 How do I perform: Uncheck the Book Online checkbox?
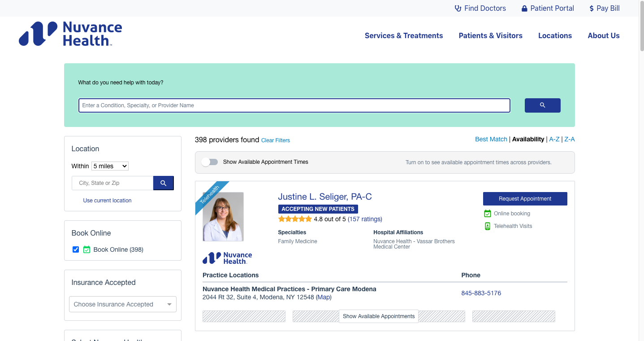tap(76, 249)
